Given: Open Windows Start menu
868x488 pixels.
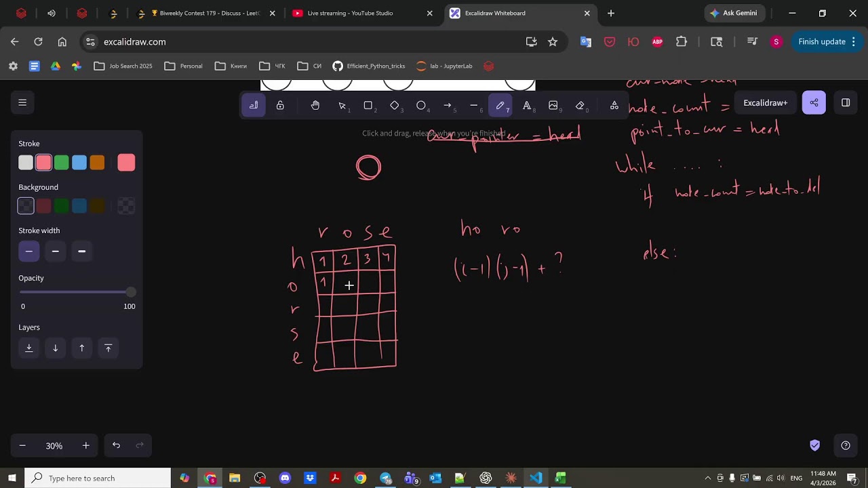Looking at the screenshot, I should [12, 478].
